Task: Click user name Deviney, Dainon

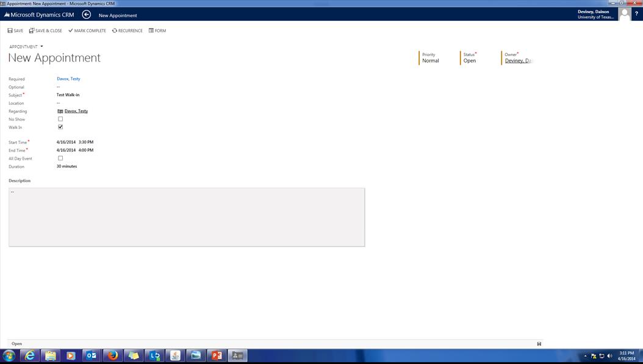Action: pyautogui.click(x=593, y=12)
